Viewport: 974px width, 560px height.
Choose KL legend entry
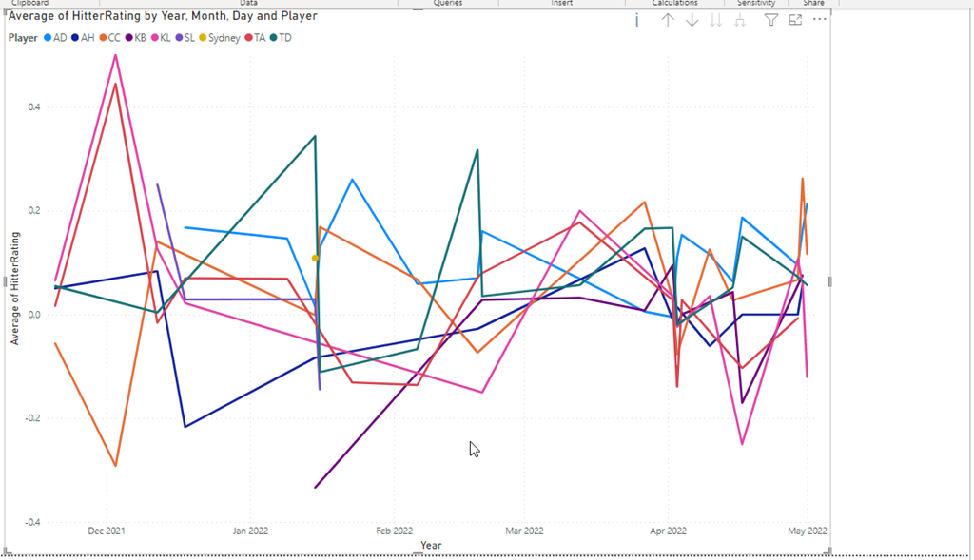[165, 38]
